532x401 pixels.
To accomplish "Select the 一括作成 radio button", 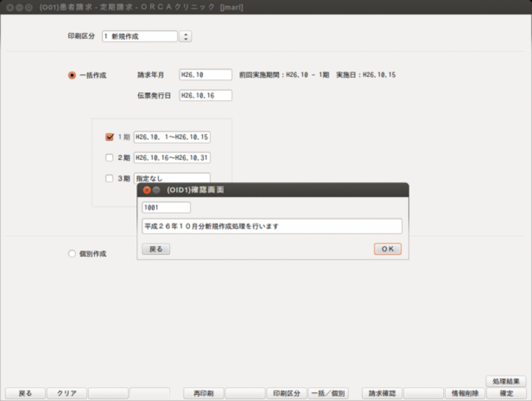I will tap(72, 75).
